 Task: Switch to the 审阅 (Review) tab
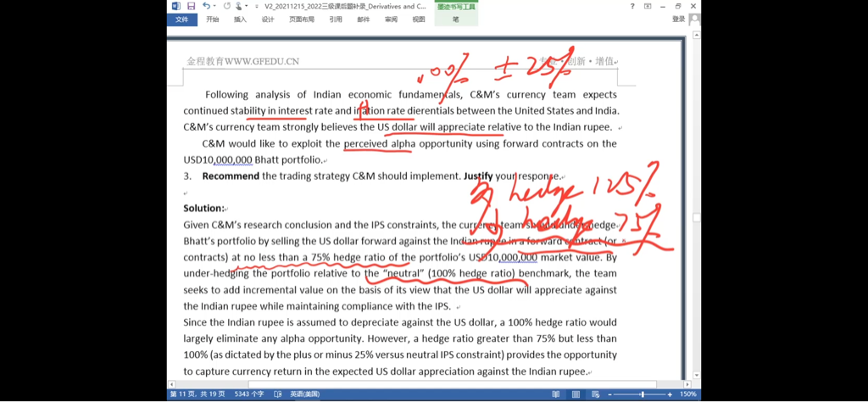pos(391,20)
